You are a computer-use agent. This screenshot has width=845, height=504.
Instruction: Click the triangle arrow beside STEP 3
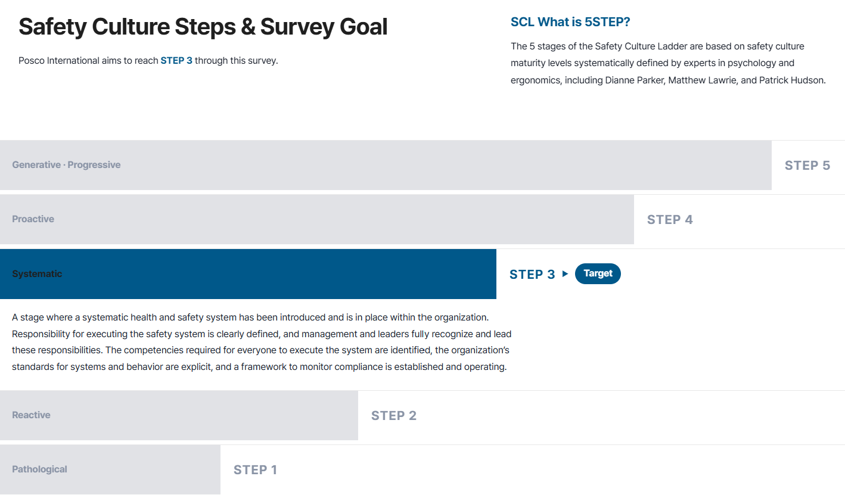pos(565,274)
